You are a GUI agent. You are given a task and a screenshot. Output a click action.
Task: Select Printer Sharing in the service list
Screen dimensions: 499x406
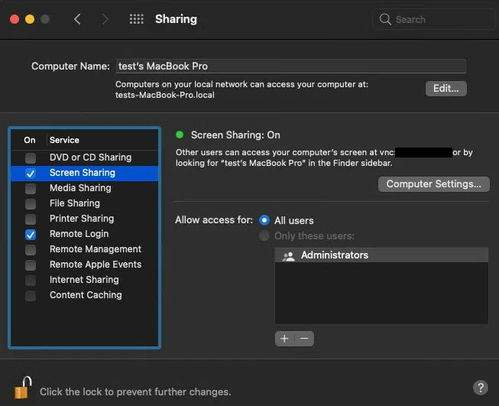click(85, 219)
